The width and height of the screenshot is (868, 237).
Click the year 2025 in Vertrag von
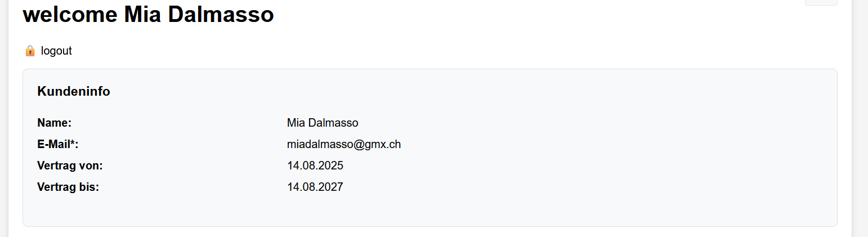click(331, 166)
